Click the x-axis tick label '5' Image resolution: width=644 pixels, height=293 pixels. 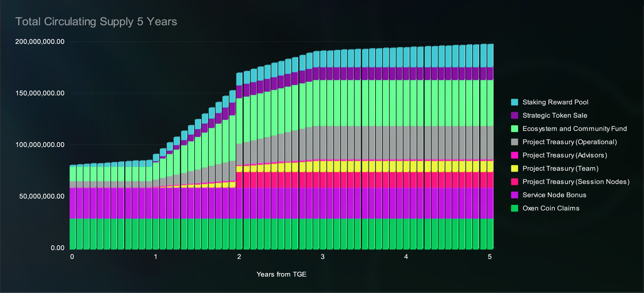[490, 257]
